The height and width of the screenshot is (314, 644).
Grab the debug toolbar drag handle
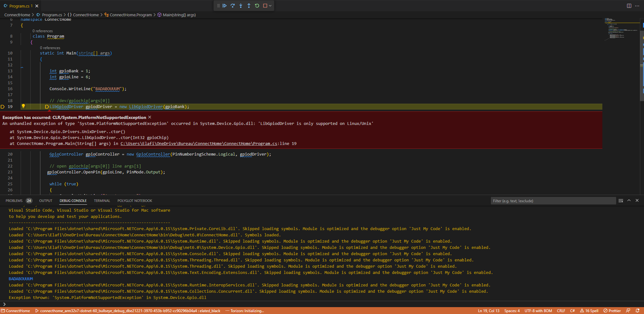(218, 6)
